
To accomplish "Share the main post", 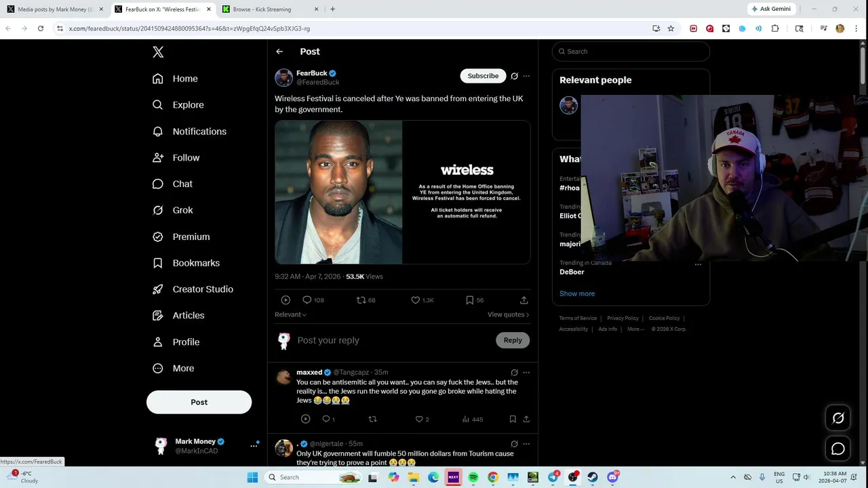I will point(524,300).
